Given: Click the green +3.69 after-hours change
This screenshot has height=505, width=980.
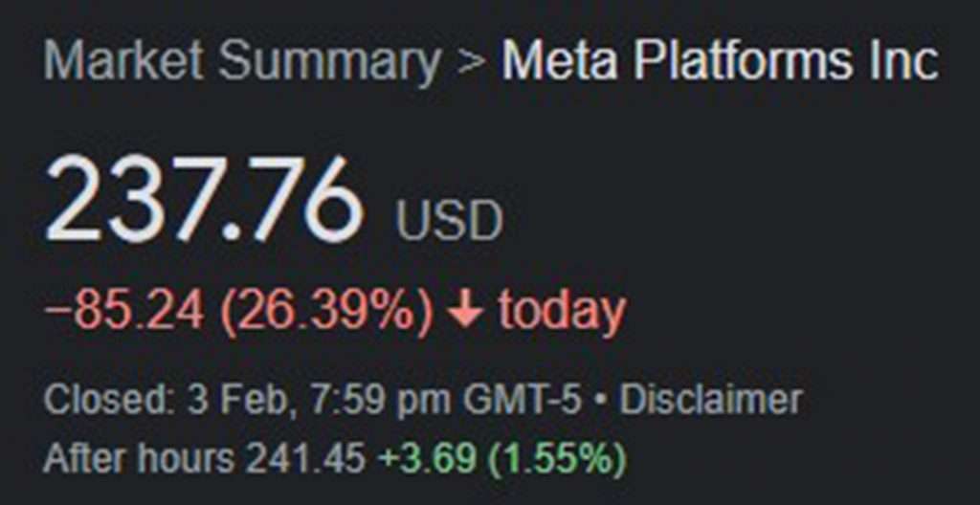Looking at the screenshot, I should (427, 459).
